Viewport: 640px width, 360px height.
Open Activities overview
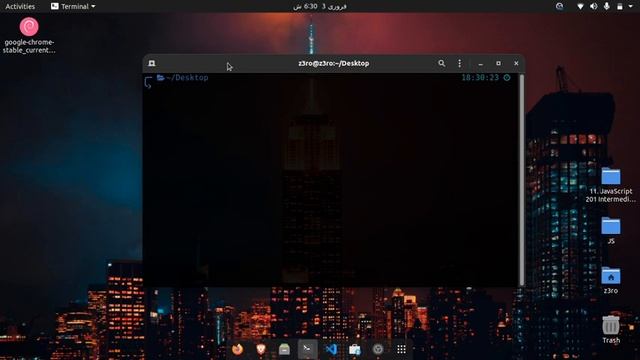[20, 6]
